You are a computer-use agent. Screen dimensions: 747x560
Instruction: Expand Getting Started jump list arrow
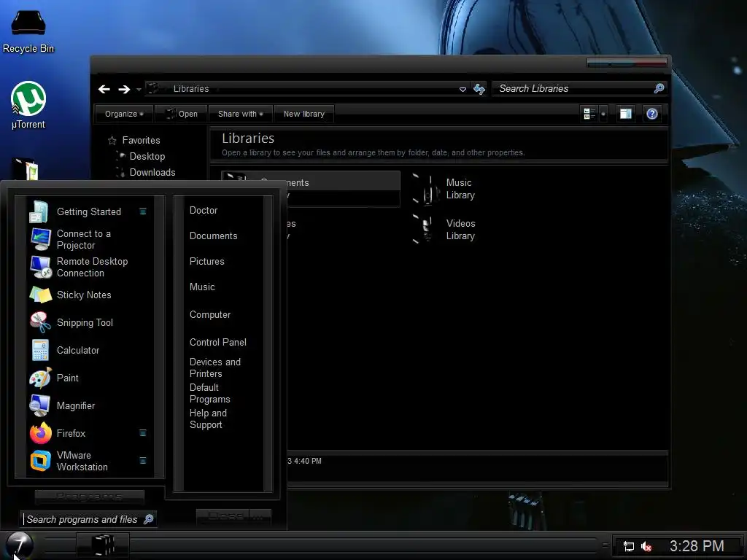(x=142, y=211)
